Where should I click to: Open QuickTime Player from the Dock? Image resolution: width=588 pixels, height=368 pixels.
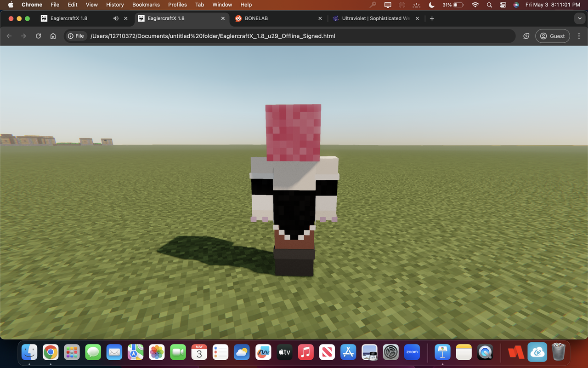(485, 352)
